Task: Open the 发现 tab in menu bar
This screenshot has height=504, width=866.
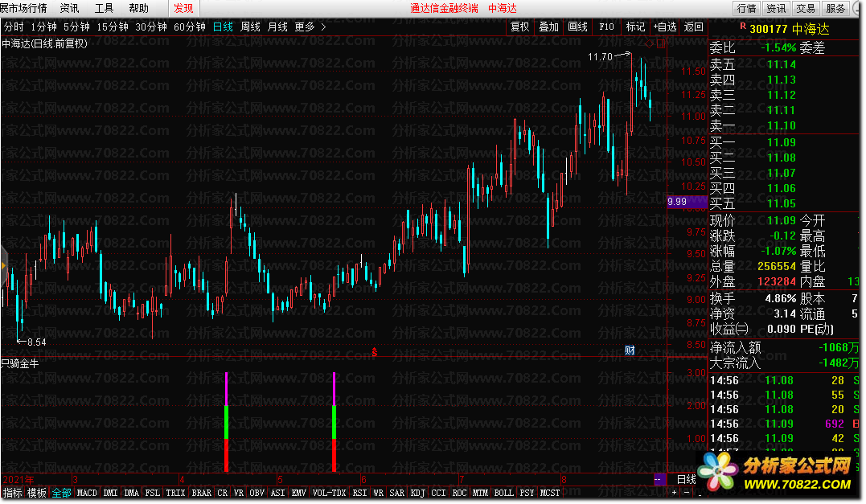Action: coord(183,8)
